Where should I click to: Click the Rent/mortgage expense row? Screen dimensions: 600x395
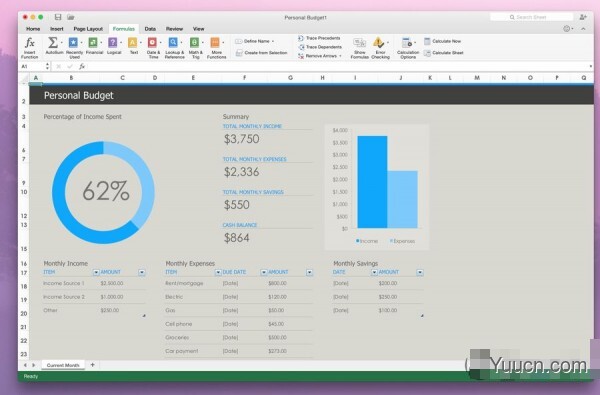point(238,283)
